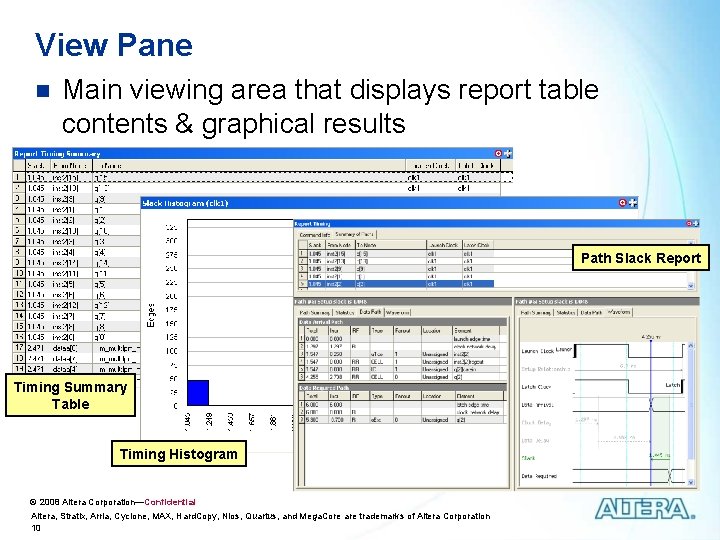Click the Data Required Path section header
This screenshot has width=720, height=540.
pos(403,388)
